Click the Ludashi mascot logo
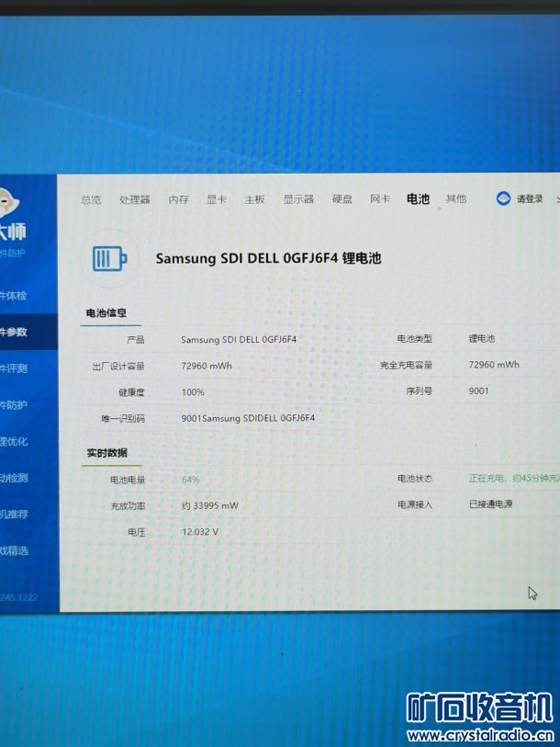 (x=8, y=202)
